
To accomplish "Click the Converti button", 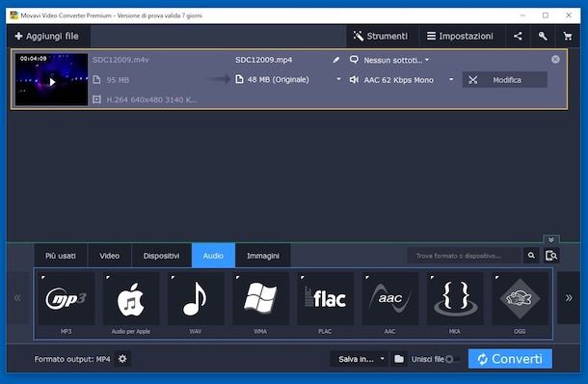I will pos(510,359).
